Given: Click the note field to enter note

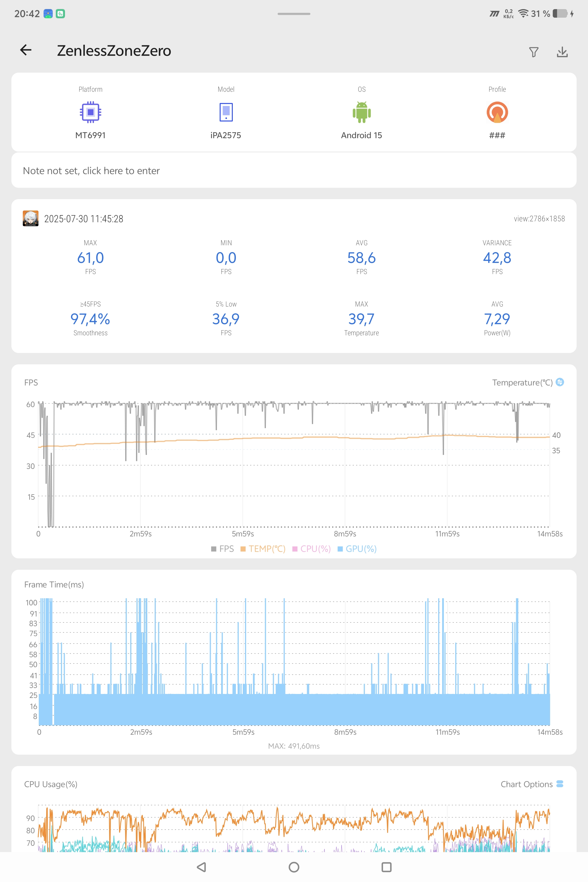Looking at the screenshot, I should click(294, 170).
